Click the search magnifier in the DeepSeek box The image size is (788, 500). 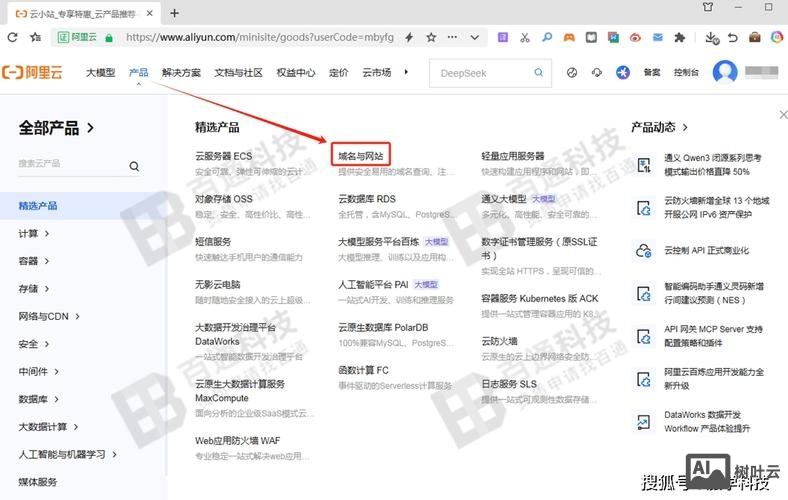538,73
